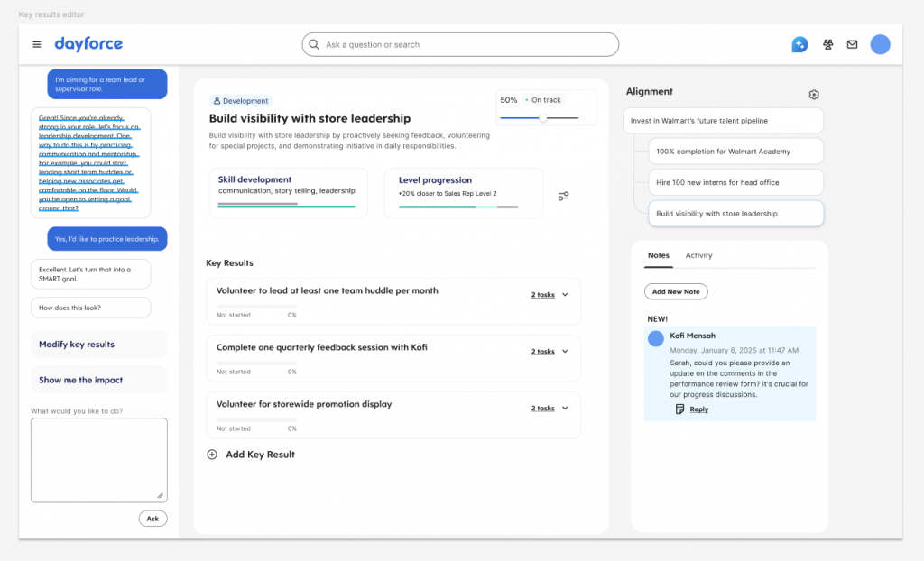Click the user profile avatar
Screen dimensions: 924x561
coord(881,44)
